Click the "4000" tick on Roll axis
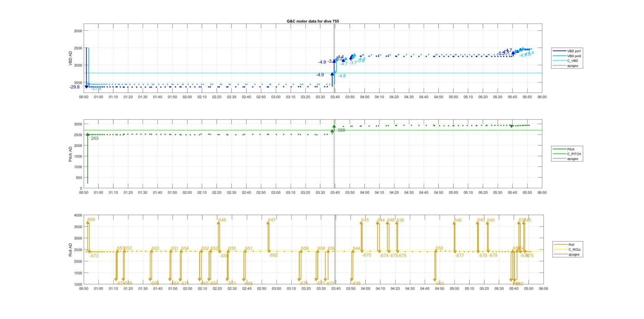 (77, 215)
